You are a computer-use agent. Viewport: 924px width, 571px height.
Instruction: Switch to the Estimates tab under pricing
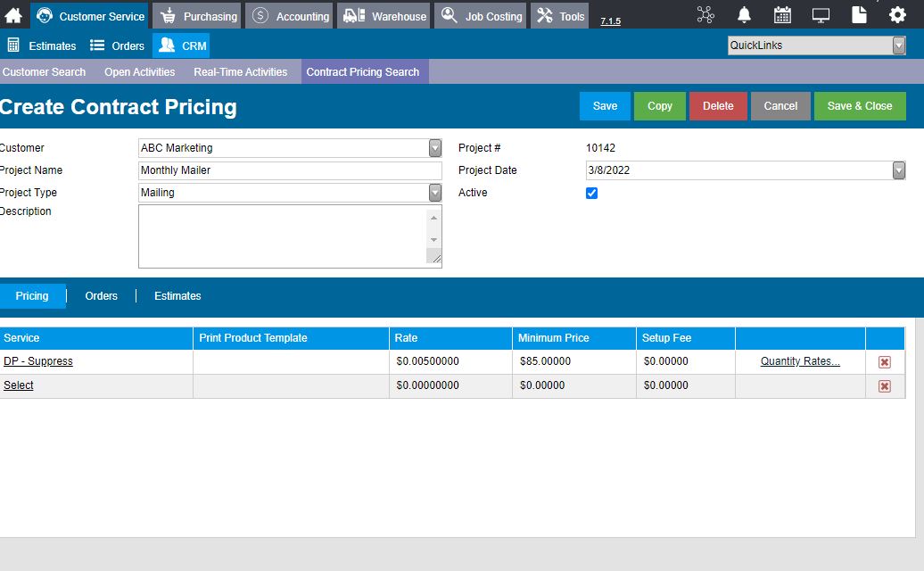point(177,296)
